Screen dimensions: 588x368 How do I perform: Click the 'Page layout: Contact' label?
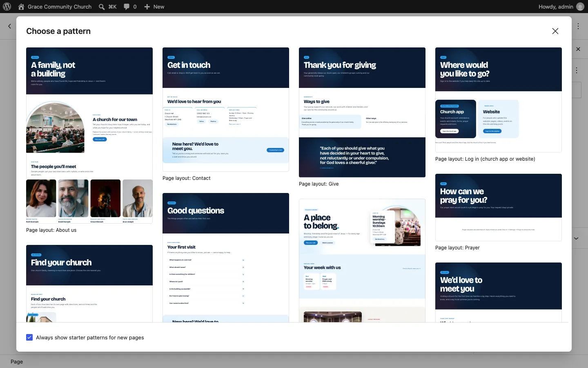tap(187, 178)
